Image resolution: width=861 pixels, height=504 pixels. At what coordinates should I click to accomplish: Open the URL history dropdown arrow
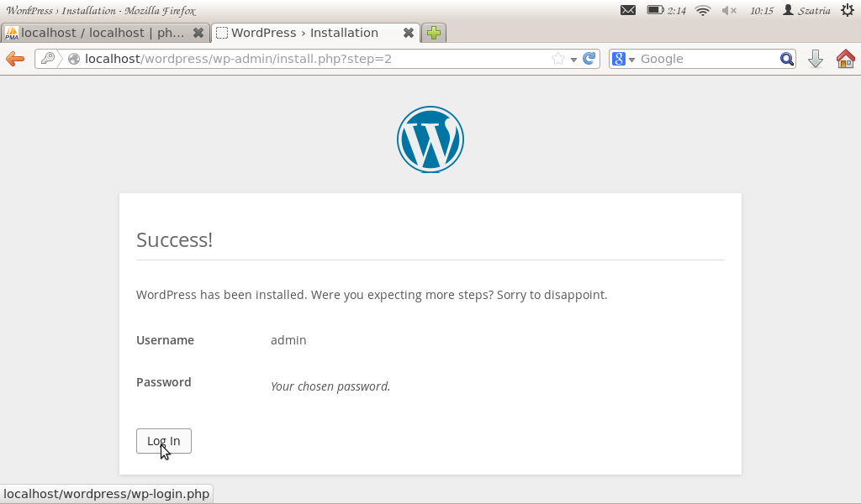[x=573, y=60]
